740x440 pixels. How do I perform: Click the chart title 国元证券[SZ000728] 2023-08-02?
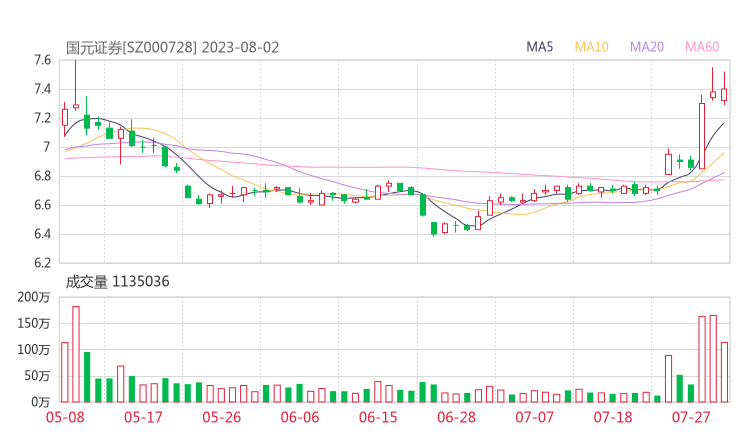tap(172, 48)
